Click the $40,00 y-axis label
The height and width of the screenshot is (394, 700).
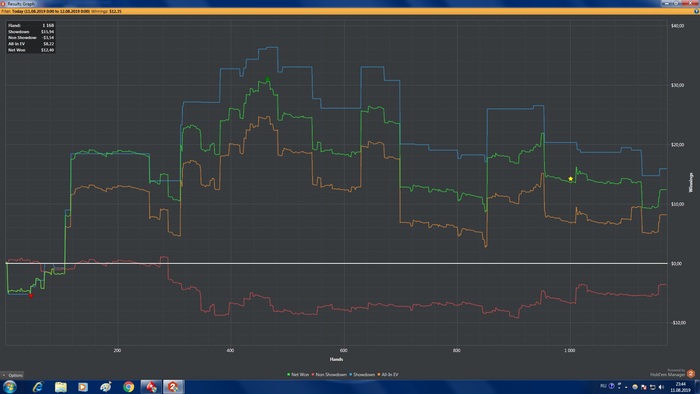[677, 26]
